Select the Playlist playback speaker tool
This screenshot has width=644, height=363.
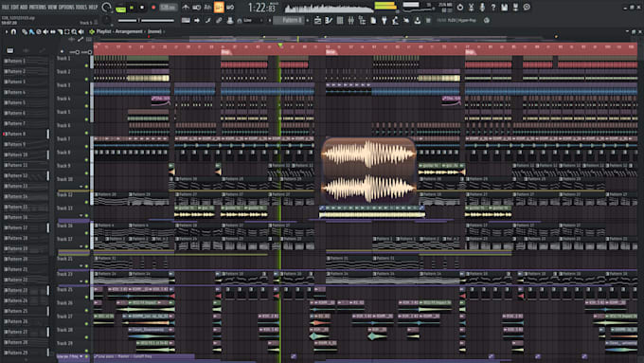click(80, 31)
